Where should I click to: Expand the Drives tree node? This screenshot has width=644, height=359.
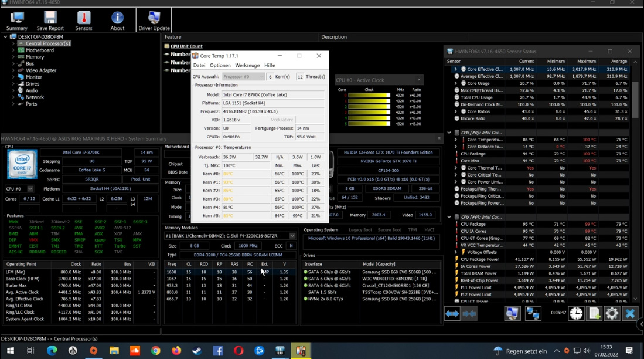click(x=13, y=84)
